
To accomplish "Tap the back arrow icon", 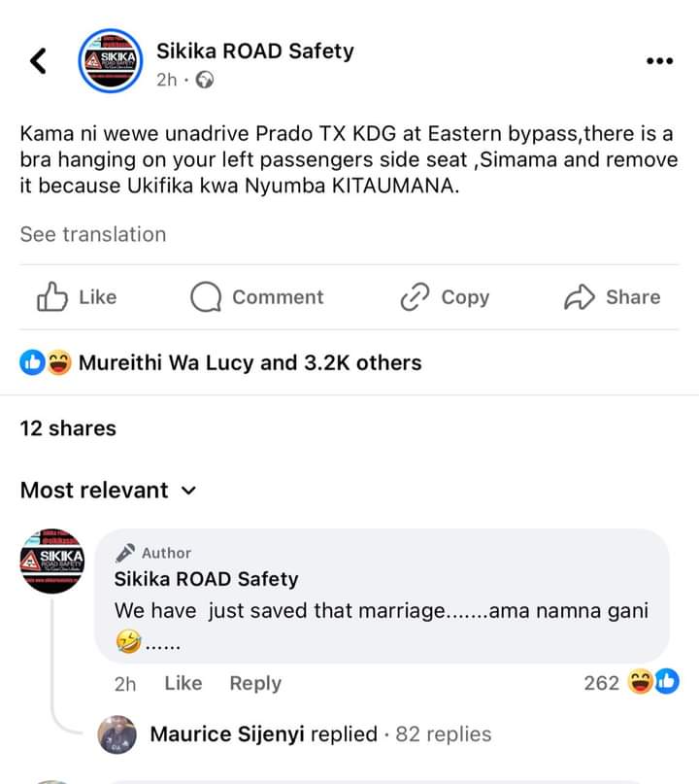I will coord(38,60).
